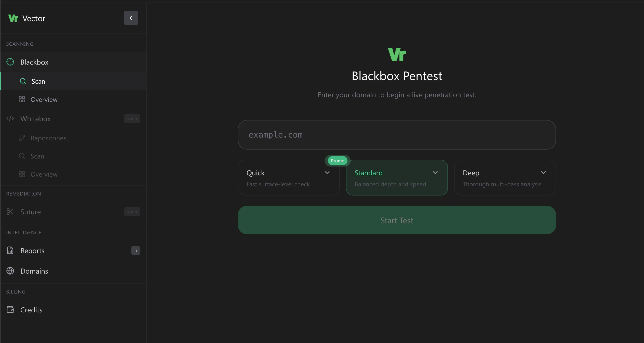Select the Scan magnifier icon under Blackbox
The width and height of the screenshot is (644, 343).
coord(23,81)
